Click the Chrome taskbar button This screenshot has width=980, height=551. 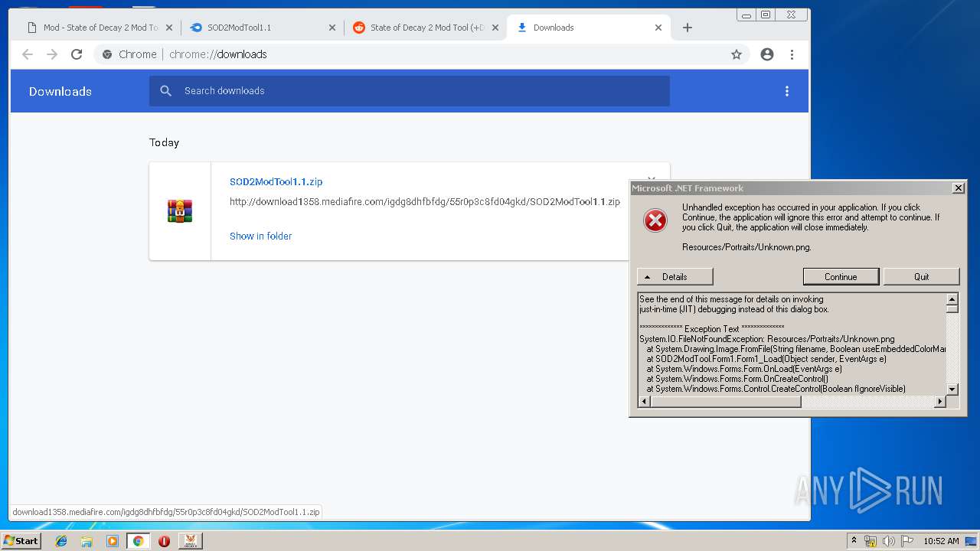click(x=138, y=541)
